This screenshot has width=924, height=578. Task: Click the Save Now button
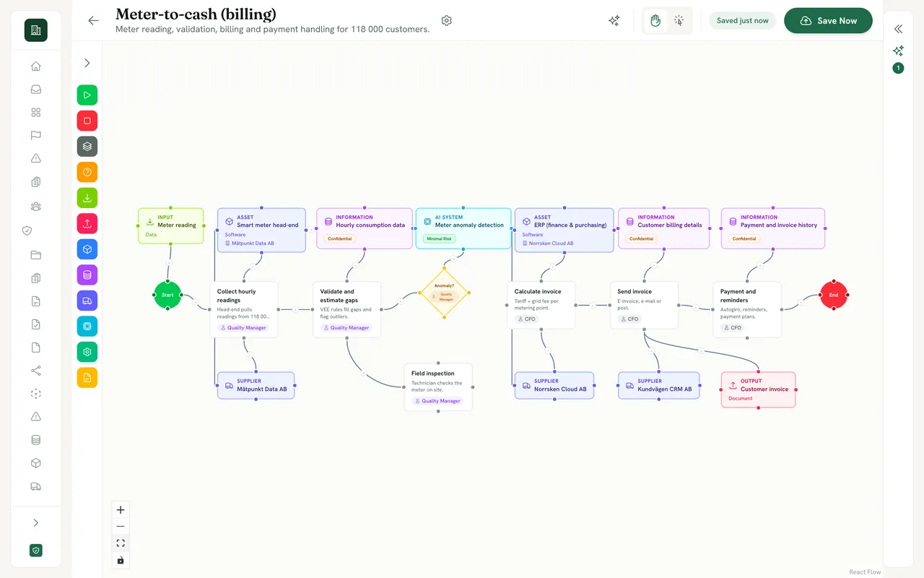point(828,21)
